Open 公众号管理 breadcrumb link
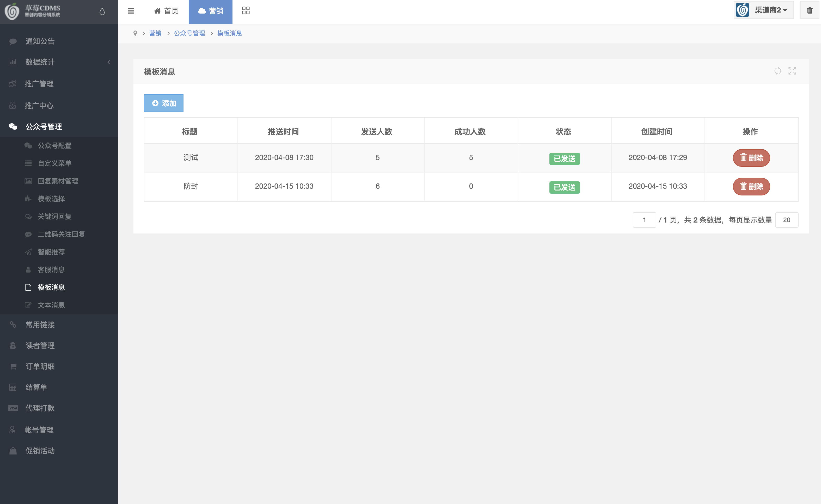821x504 pixels. (189, 33)
